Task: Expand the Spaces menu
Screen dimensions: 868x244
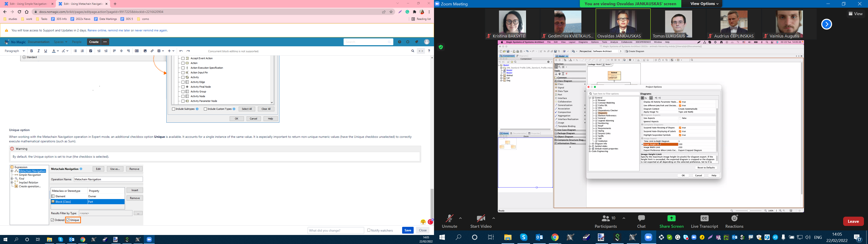Action: tap(61, 42)
